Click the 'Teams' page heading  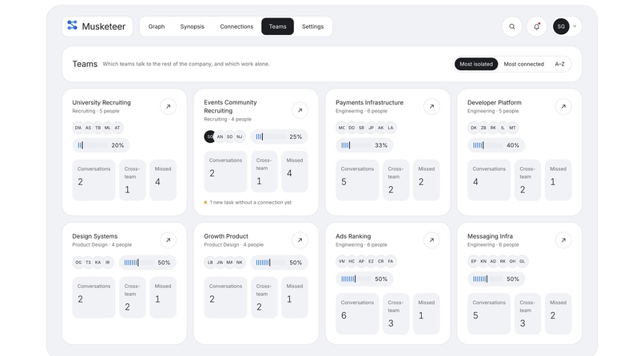pyautogui.click(x=85, y=64)
